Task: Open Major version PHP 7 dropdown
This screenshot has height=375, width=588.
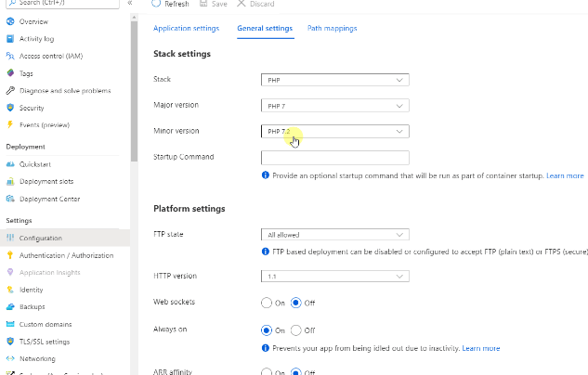Action: coord(335,106)
